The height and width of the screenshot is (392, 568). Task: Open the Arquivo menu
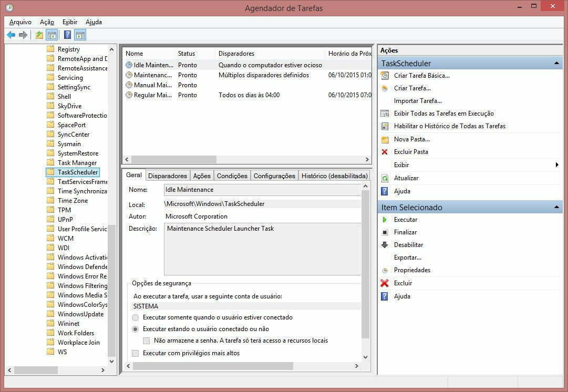[x=20, y=22]
